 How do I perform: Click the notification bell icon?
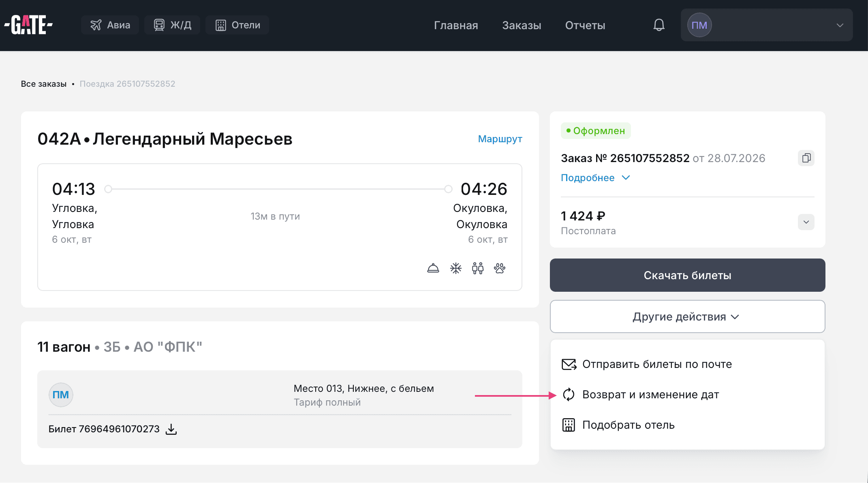(x=659, y=25)
